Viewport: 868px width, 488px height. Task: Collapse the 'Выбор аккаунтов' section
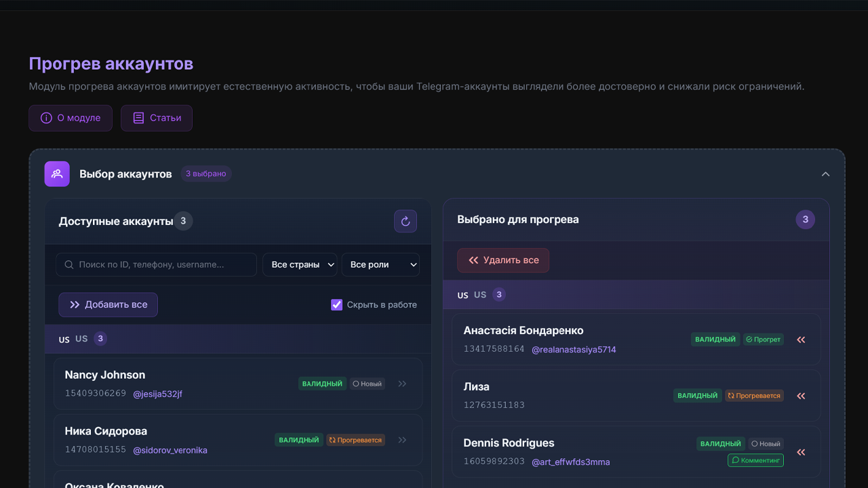(825, 174)
